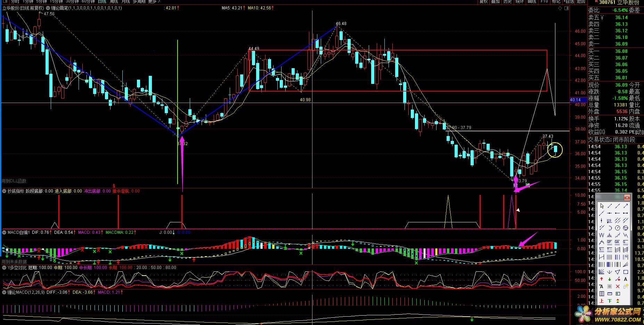Switch to the 5分钟 period tab
The width and height of the screenshot is (644, 325).
tap(41, 1)
